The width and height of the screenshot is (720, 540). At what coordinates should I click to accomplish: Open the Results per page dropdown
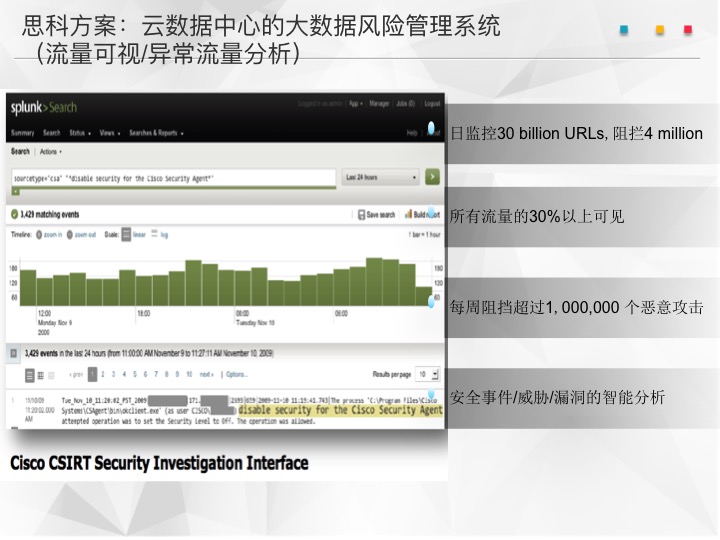coord(427,374)
